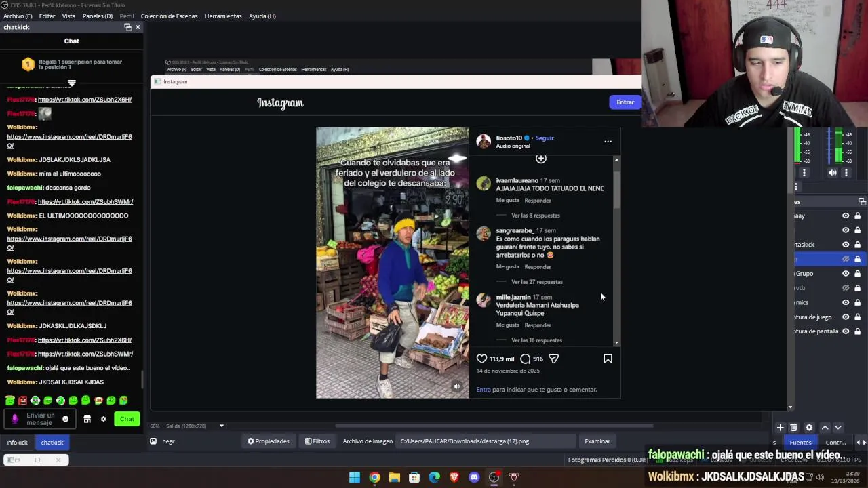
Task: Open Vista menu
Action: (68, 16)
